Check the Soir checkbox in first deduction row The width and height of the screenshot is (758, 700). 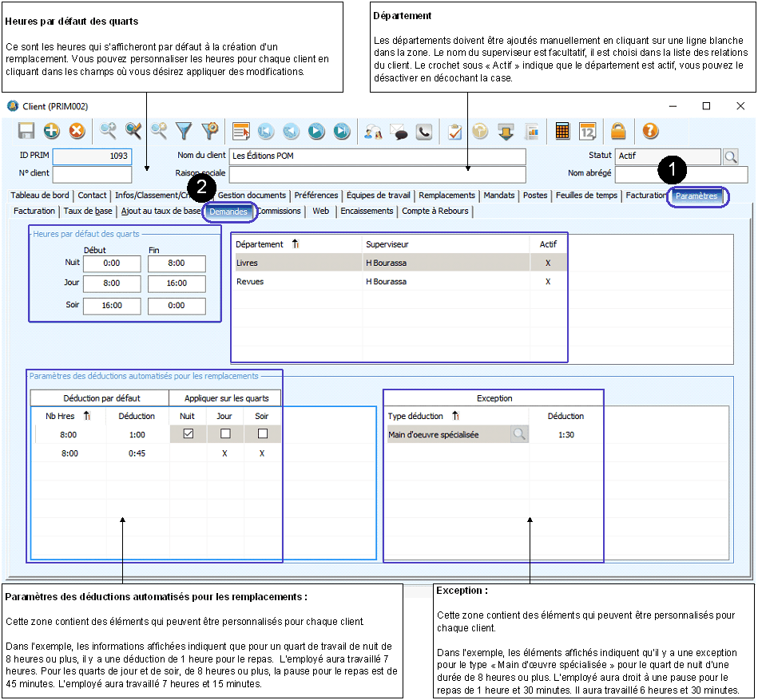tap(262, 434)
